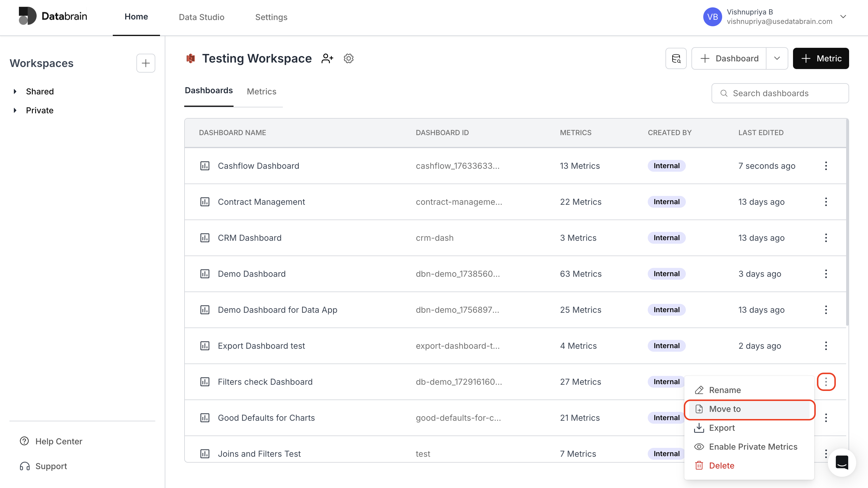The image size is (868, 488).
Task: Click Delete in the context menu
Action: tap(722, 466)
